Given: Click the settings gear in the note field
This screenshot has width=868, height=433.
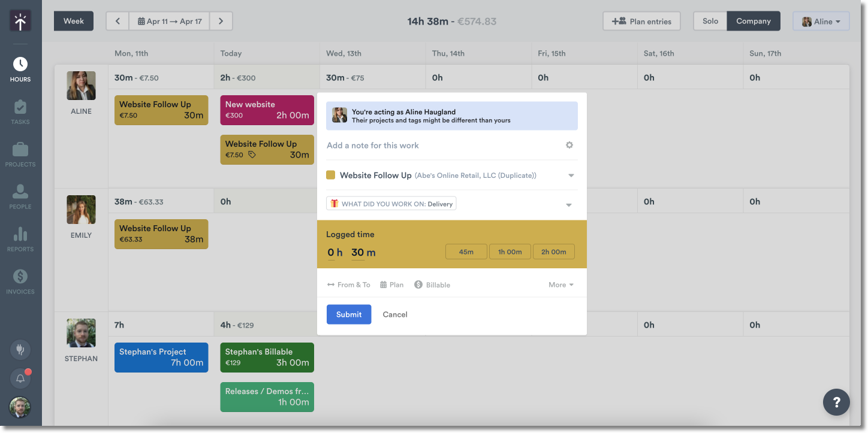Looking at the screenshot, I should (x=569, y=145).
